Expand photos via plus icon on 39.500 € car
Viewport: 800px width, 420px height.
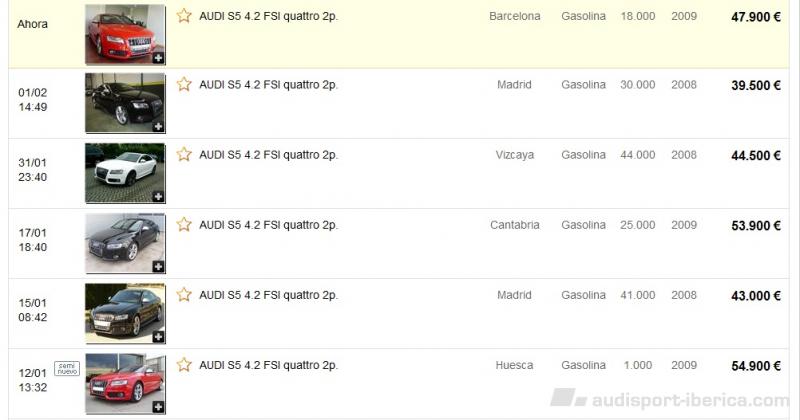tap(158, 126)
